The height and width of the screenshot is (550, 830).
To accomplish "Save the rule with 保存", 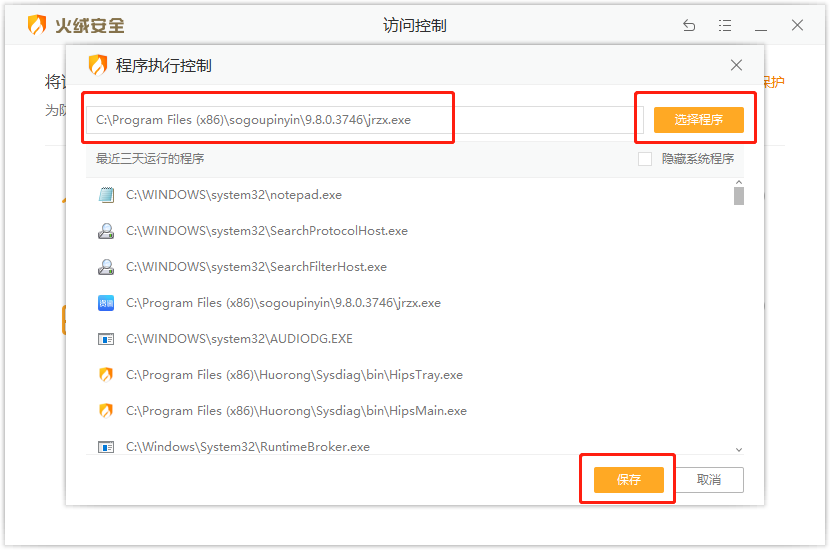I will pos(628,480).
